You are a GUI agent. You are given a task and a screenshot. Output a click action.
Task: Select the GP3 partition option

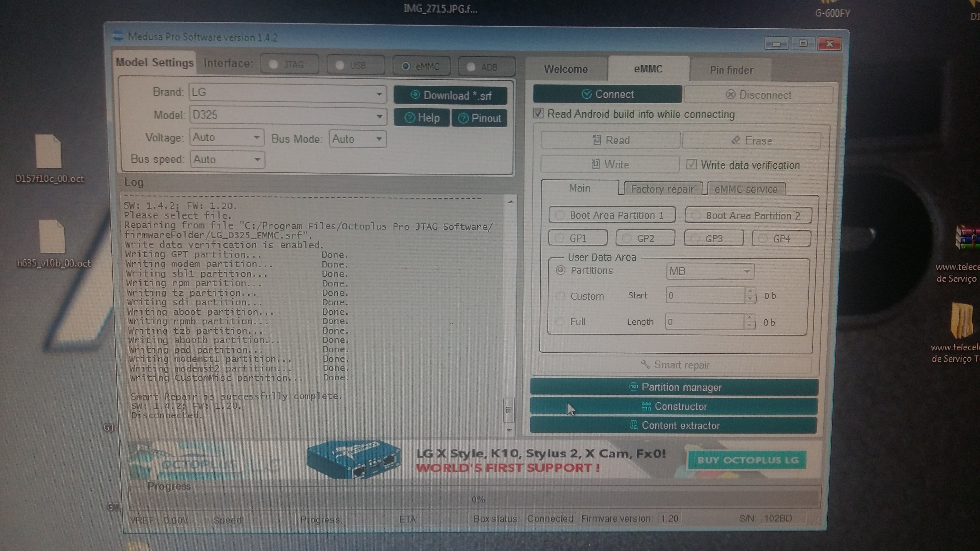click(x=714, y=238)
